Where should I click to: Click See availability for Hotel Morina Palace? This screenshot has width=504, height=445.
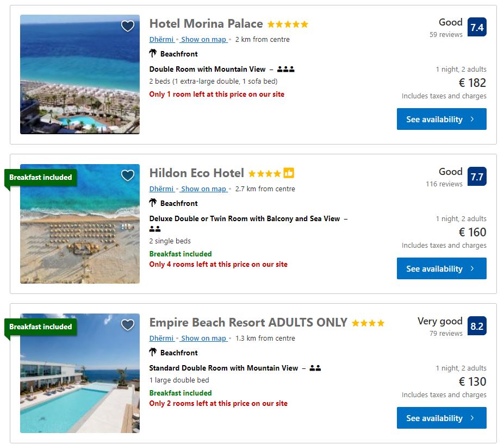(441, 119)
